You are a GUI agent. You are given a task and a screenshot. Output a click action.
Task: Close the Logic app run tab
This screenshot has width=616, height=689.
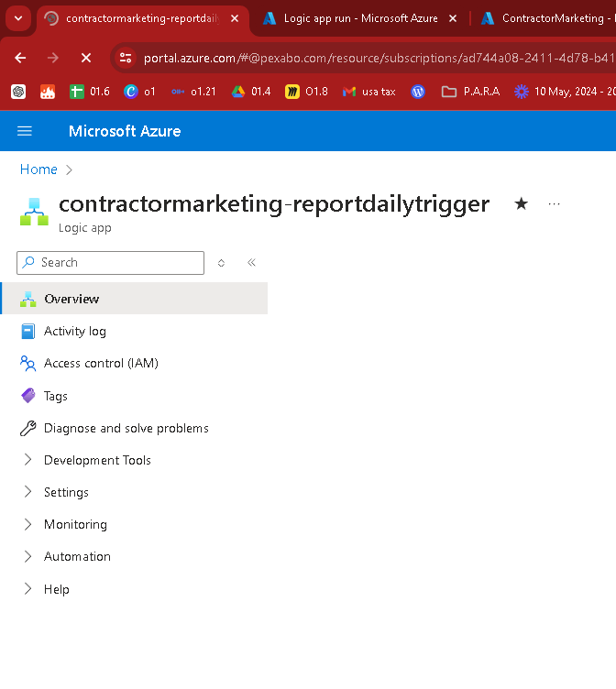pyautogui.click(x=453, y=18)
